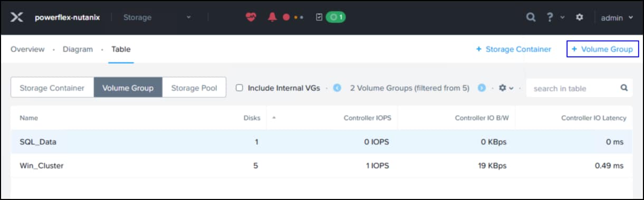The height and width of the screenshot is (200, 644).
Task: Click 2 Volume Groups filtered text
Action: click(410, 88)
